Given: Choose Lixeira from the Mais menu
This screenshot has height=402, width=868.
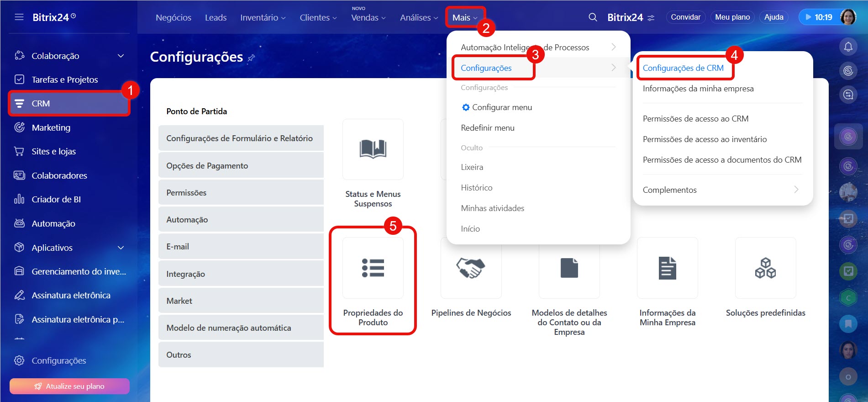Looking at the screenshot, I should click(x=472, y=167).
